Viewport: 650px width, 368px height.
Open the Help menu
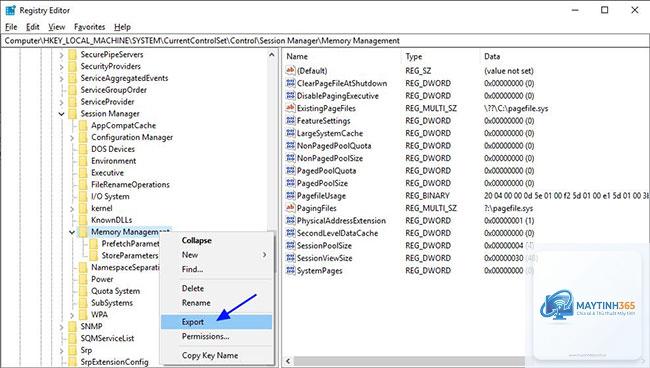[x=123, y=27]
